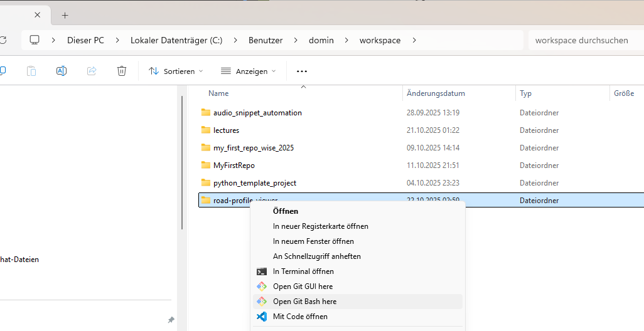
Task: Click the Terminal icon in context menu
Action: coord(262,271)
